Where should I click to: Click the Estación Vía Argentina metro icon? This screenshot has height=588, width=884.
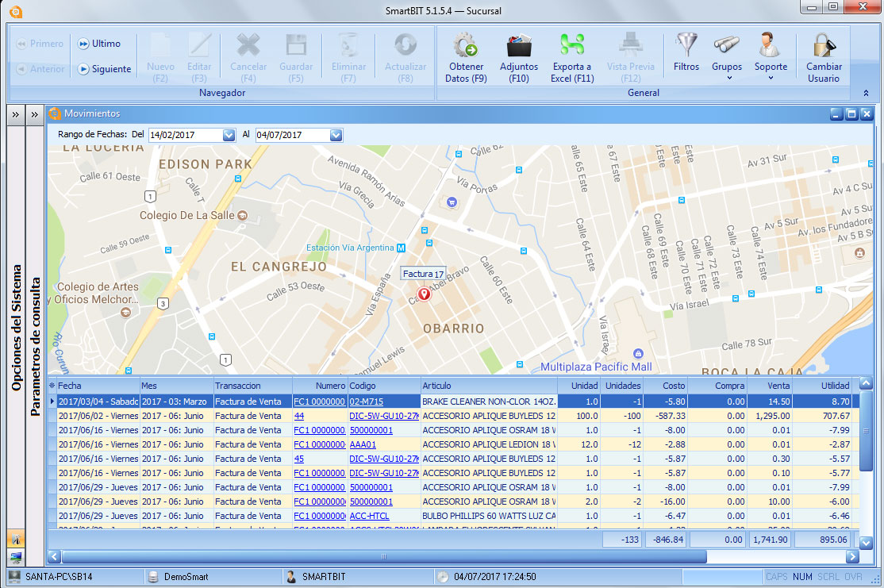401,248
